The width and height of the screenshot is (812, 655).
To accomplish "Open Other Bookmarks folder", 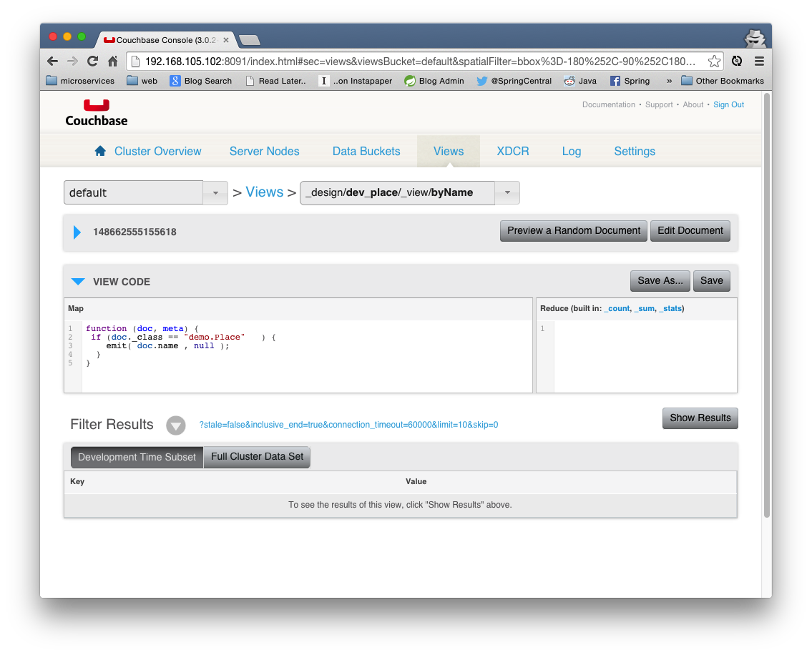I will (x=723, y=81).
